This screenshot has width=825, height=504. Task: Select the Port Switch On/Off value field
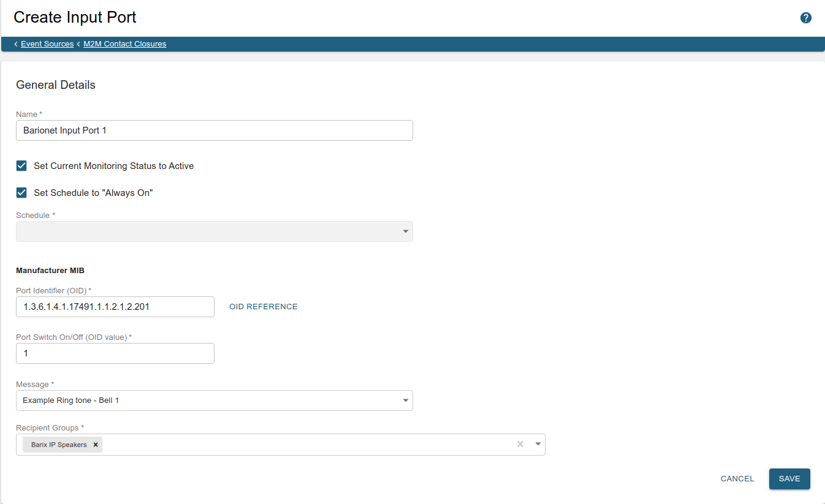(115, 353)
